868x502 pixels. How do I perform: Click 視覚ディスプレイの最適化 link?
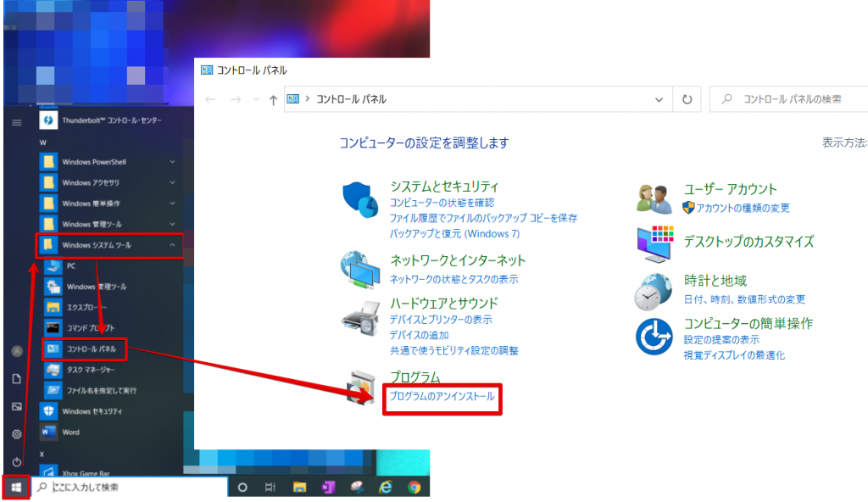pos(734,355)
